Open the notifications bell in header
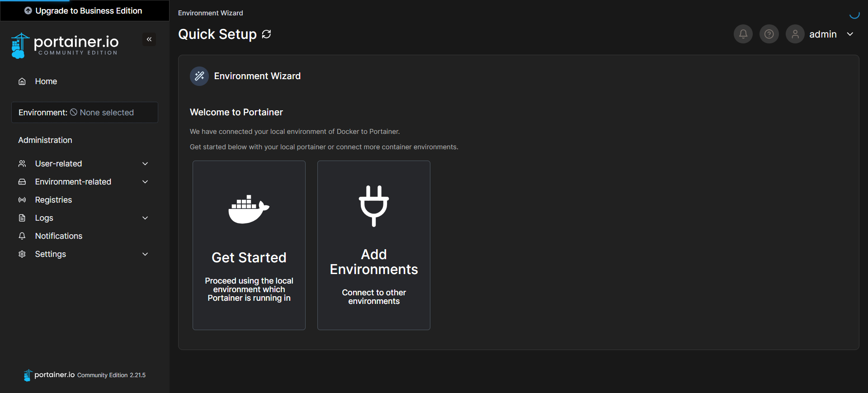This screenshot has height=393, width=868. click(743, 34)
